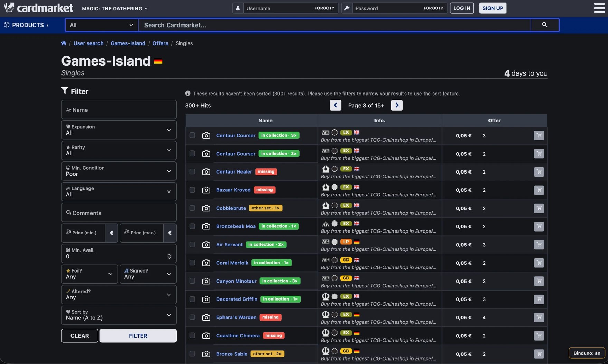Add Canyon Minotaur to cart
The image size is (608, 364).
[539, 281]
